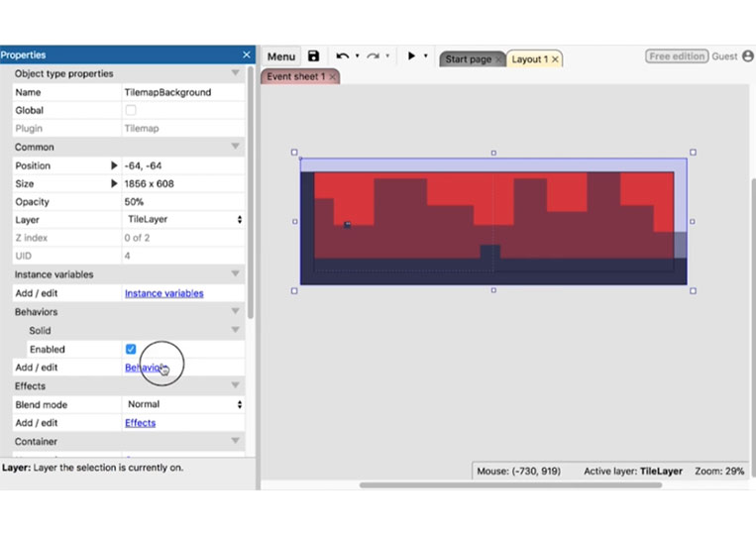756x536 pixels.
Task: Click the bottom-left resize handle of tilemap
Action: 294,290
